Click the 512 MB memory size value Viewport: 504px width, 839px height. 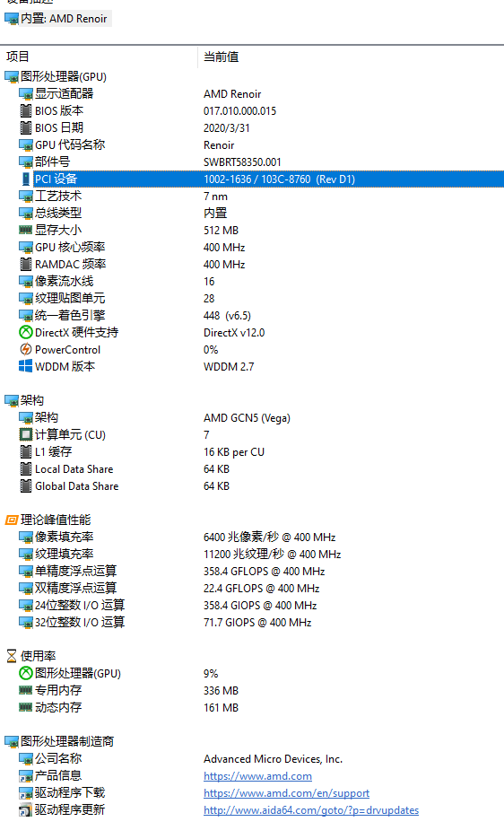coord(221,231)
